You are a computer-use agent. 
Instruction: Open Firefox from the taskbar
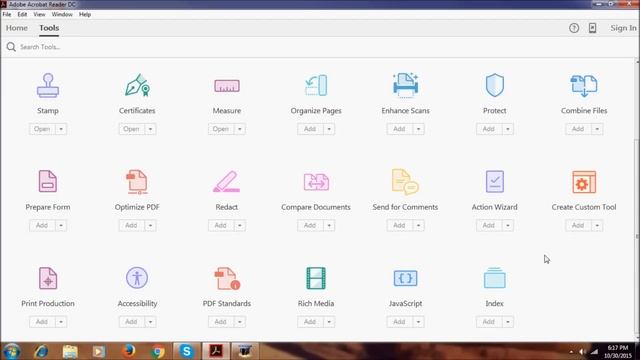[128, 351]
